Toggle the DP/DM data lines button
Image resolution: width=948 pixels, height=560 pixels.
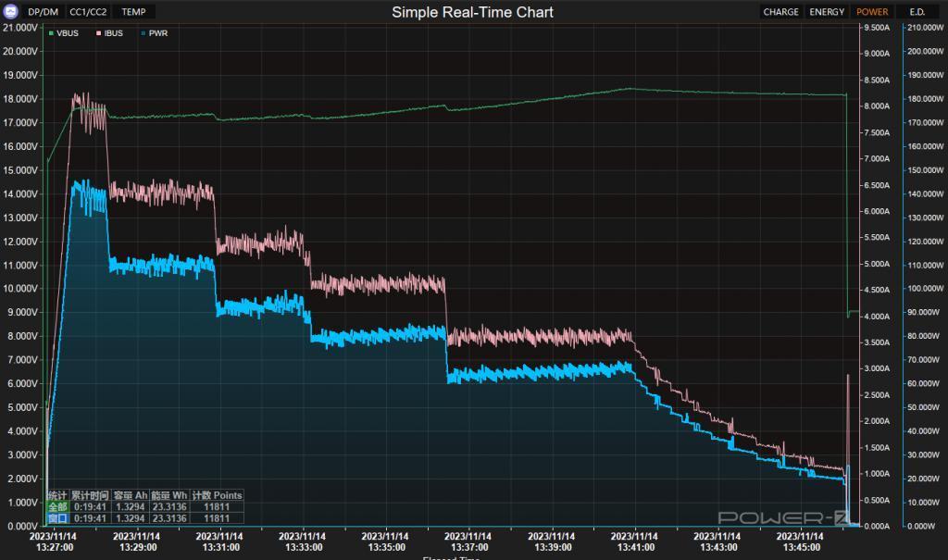tap(43, 12)
